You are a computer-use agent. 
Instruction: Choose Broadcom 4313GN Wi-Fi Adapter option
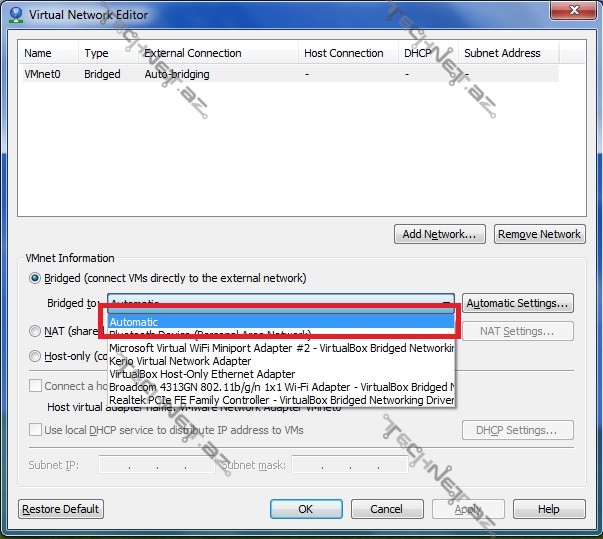coord(281,387)
